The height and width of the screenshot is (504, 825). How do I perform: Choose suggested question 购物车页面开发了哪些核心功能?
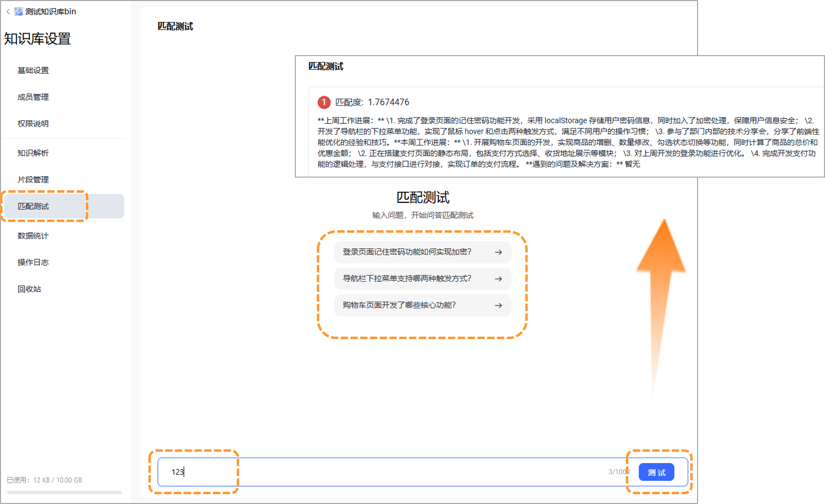click(399, 305)
